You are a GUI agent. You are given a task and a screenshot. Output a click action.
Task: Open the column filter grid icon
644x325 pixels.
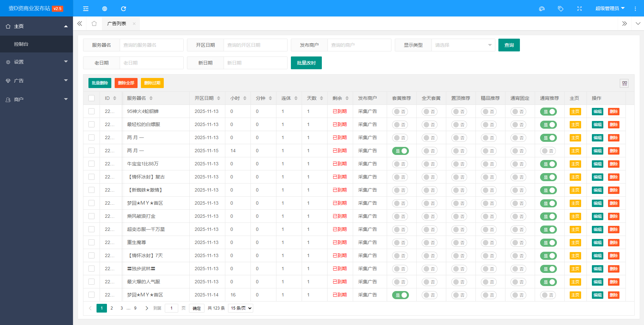click(x=624, y=83)
